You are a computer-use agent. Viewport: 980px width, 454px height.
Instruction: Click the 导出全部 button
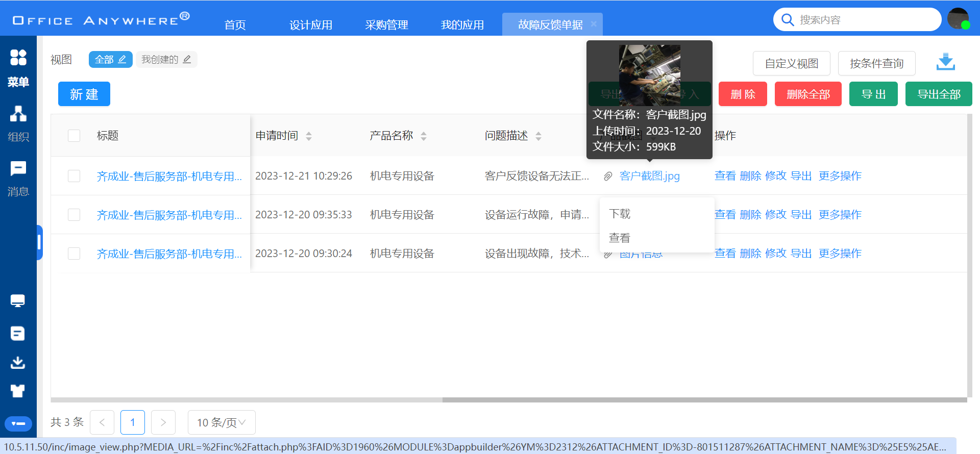click(x=939, y=94)
